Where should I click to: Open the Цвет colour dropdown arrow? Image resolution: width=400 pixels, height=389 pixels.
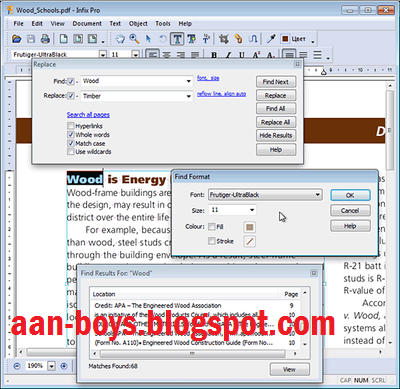point(313,41)
